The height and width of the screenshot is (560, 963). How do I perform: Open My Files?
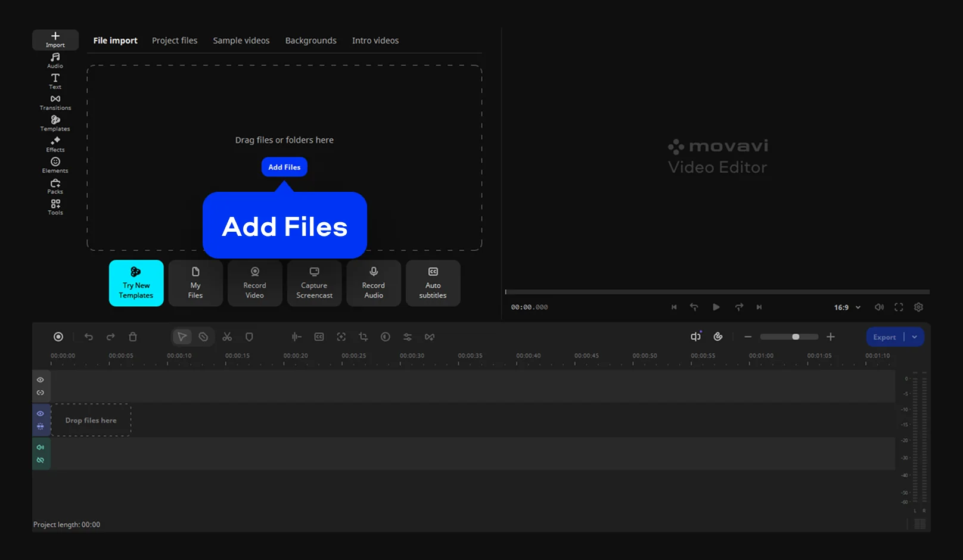[195, 283]
